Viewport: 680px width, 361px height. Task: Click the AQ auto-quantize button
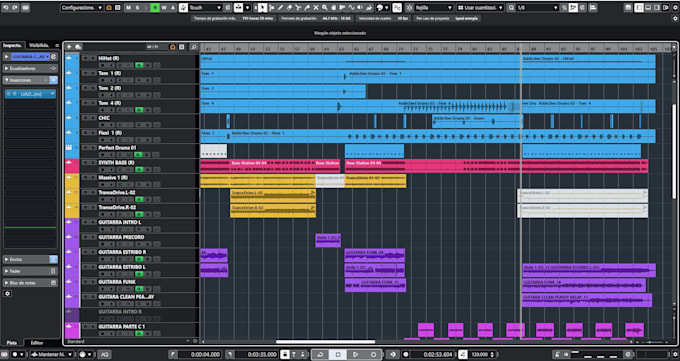tap(104, 354)
